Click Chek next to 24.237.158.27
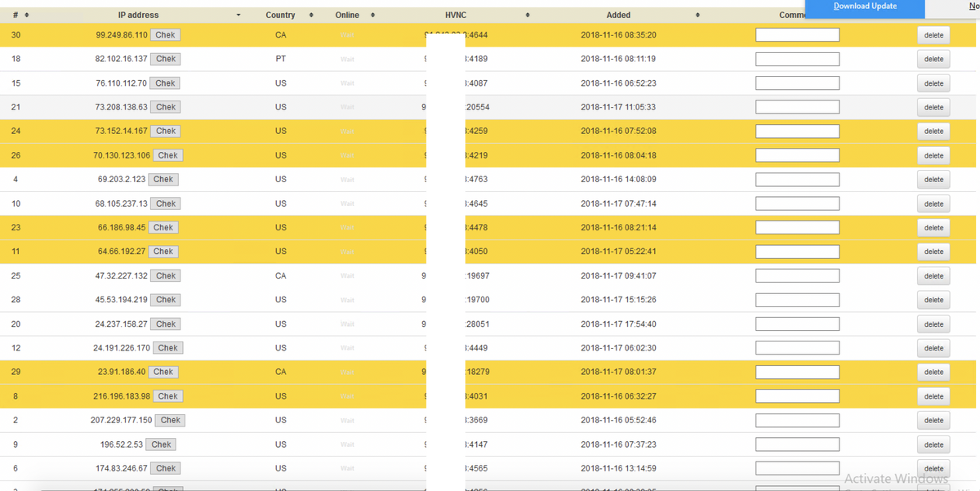 point(167,324)
